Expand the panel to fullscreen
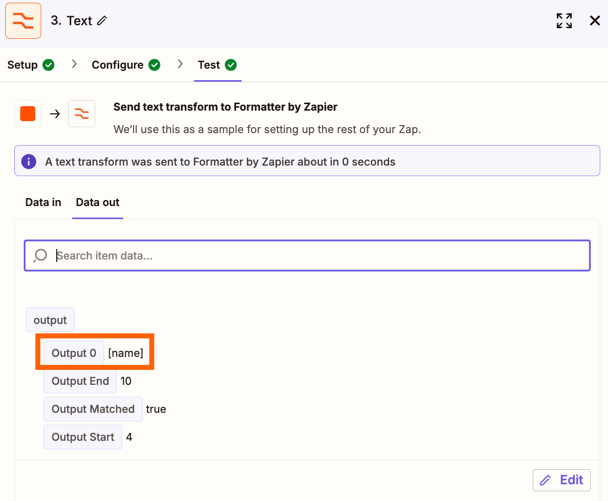The width and height of the screenshot is (608, 501). click(564, 21)
